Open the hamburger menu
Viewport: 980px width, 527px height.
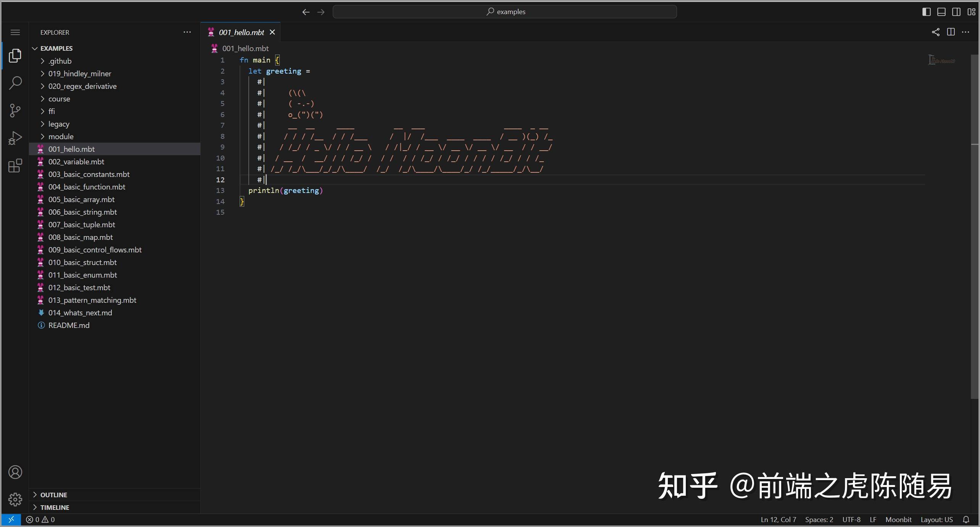coord(15,32)
